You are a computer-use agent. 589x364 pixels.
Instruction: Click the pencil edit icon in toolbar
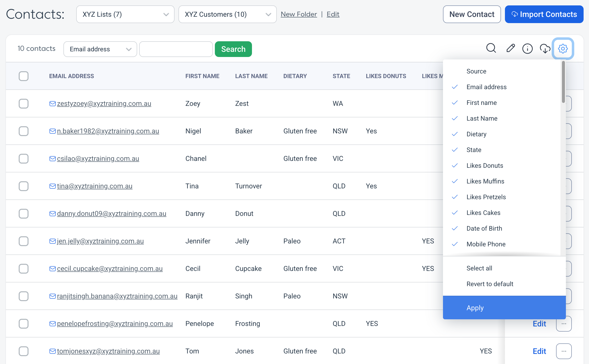pos(511,48)
